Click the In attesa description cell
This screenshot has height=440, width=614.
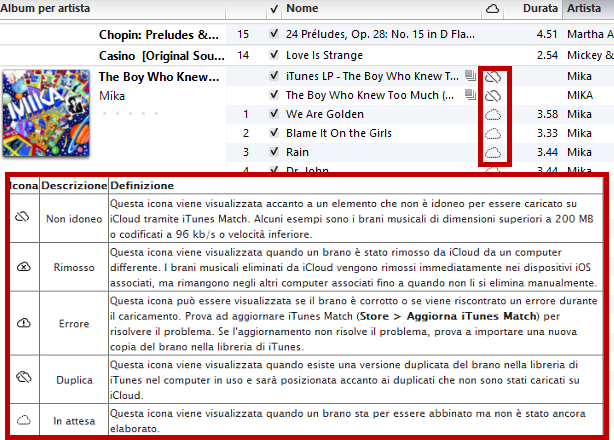tap(74, 421)
